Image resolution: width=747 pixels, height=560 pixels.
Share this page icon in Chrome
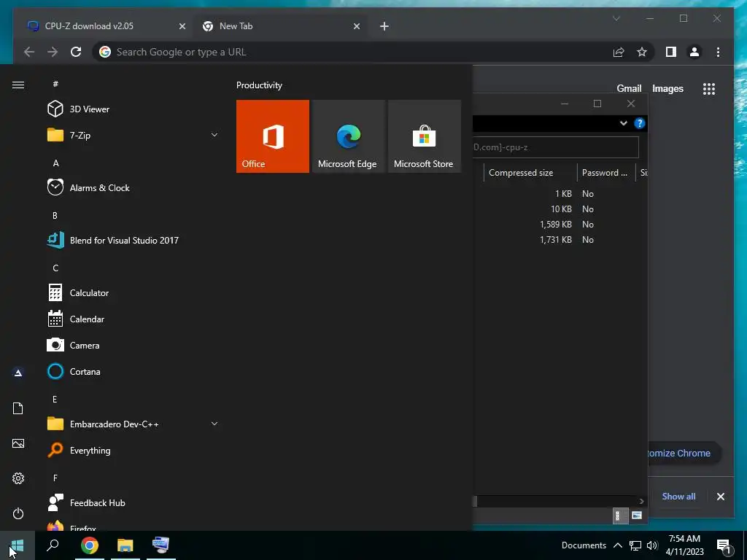pos(619,52)
